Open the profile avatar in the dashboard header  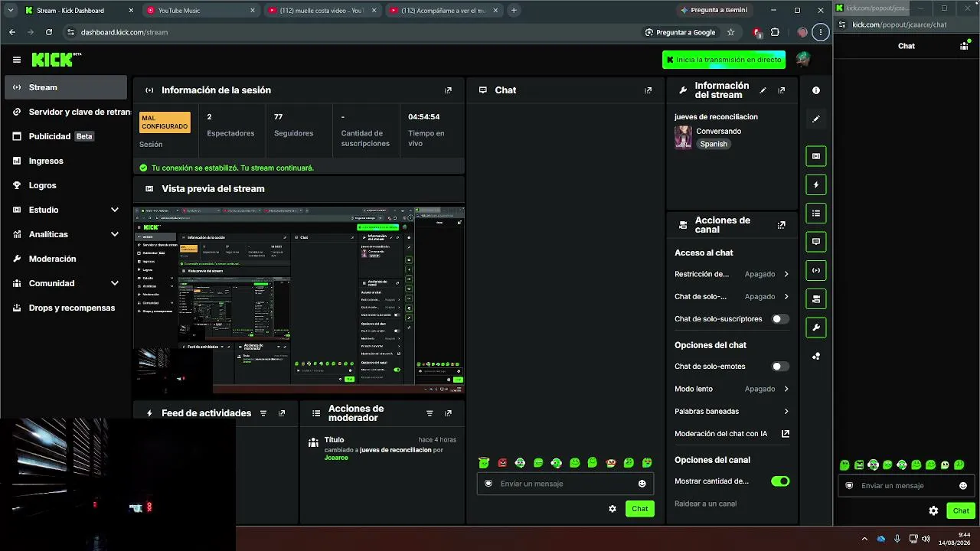pos(802,60)
